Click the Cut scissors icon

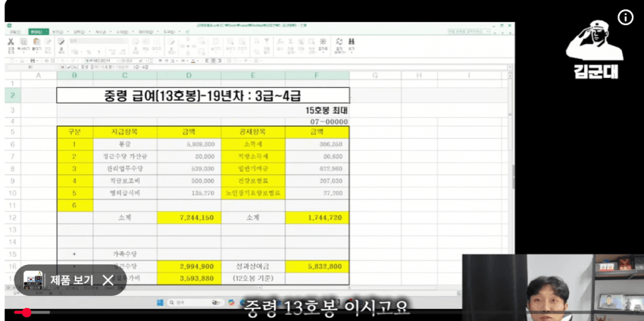point(11,42)
